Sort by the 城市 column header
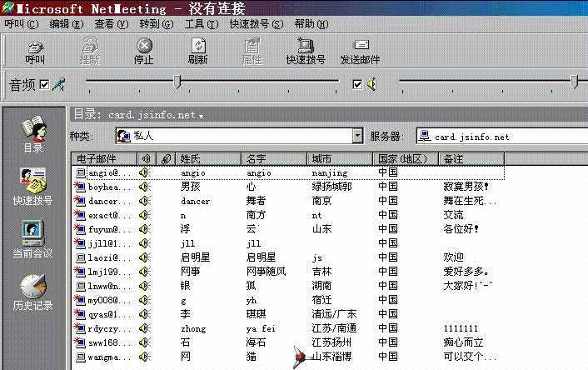 pyautogui.click(x=340, y=159)
